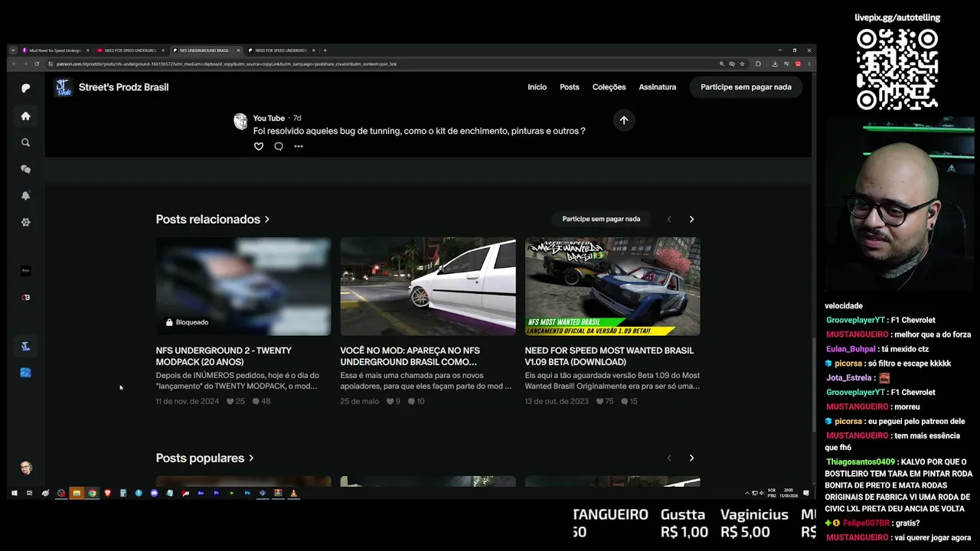Open the Assinatura tab
This screenshot has height=551, width=980.
(658, 87)
